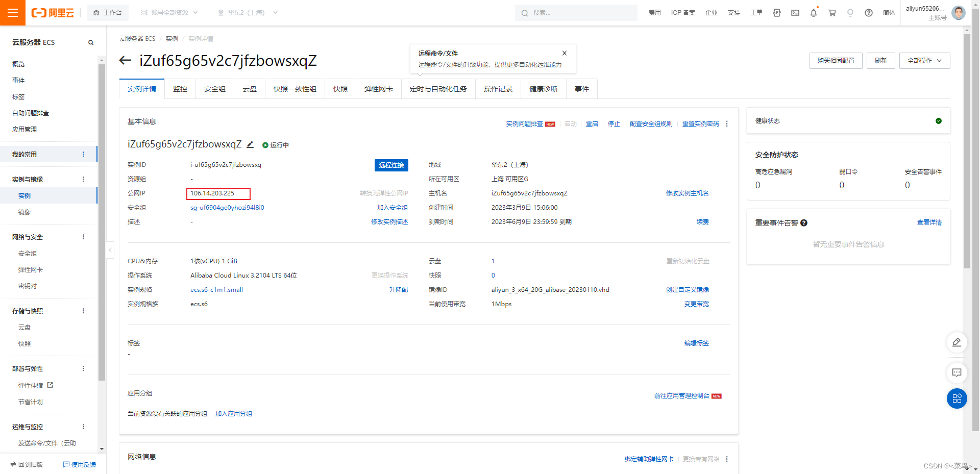
Task: Open options for My Favorites section
Action: (x=84, y=154)
